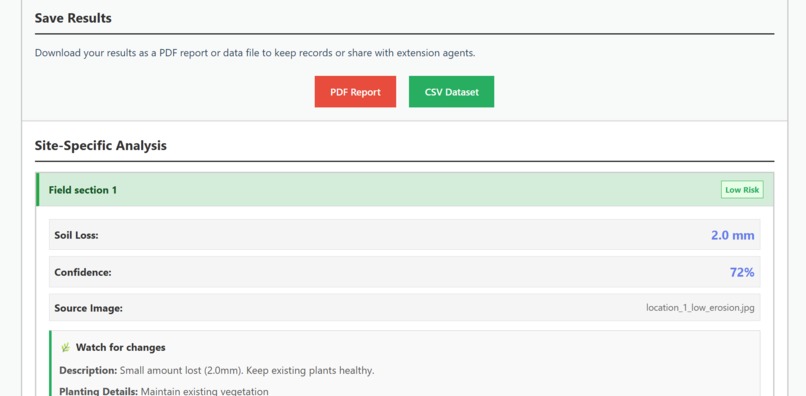
Task: Click the Field section 1 header
Action: click(405, 190)
